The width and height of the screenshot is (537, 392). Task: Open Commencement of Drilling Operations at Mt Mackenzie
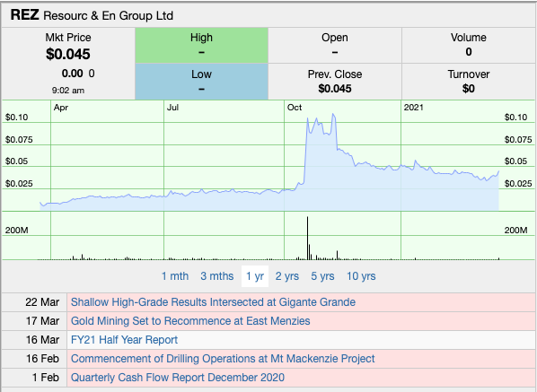(x=223, y=359)
